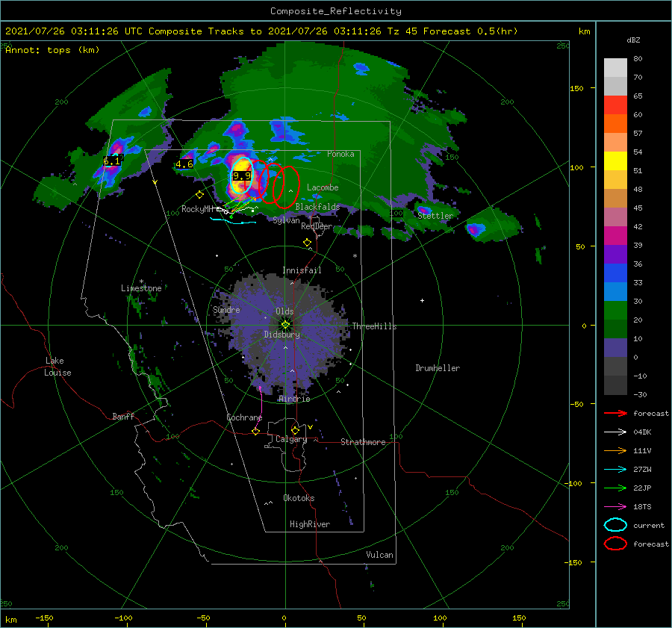Pick the orange 60-57 dBZ color swatch
The image size is (672, 628).
coord(615,124)
